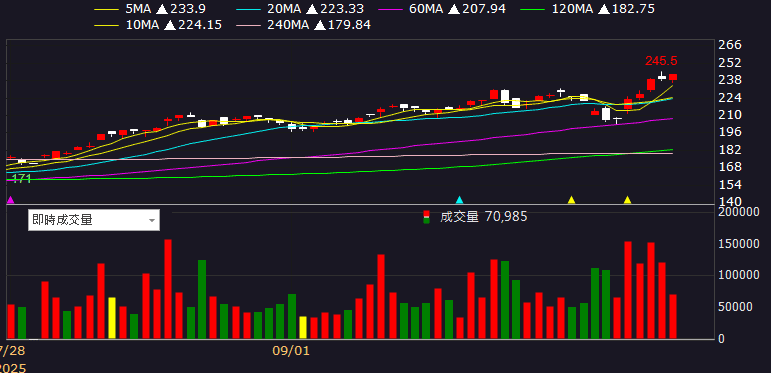Click the 60MA magenta legend line
Viewport: 771px width, 373px height.
click(x=391, y=9)
